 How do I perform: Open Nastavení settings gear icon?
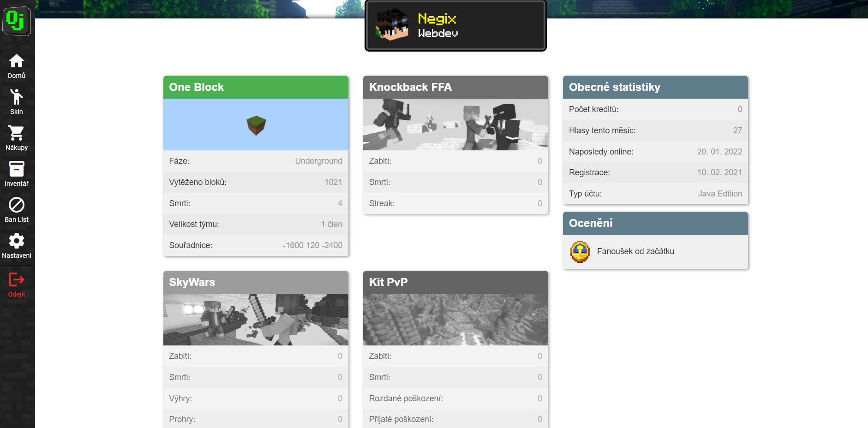pos(17,241)
